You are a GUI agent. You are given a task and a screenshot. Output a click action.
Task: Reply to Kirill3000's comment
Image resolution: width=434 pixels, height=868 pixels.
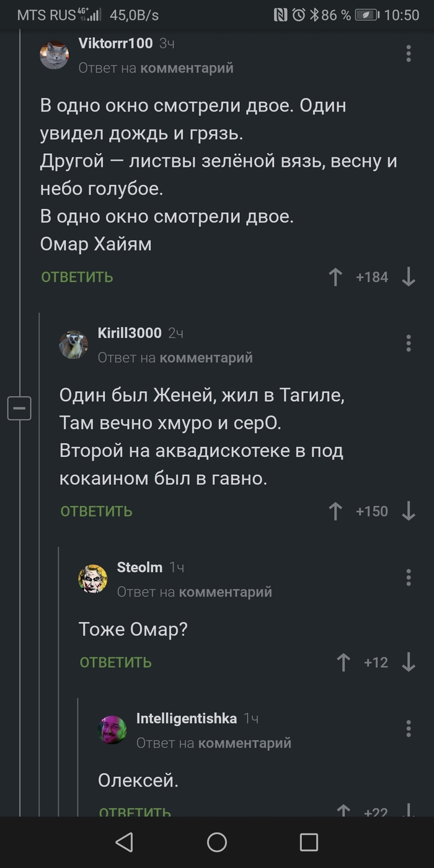coord(96,511)
